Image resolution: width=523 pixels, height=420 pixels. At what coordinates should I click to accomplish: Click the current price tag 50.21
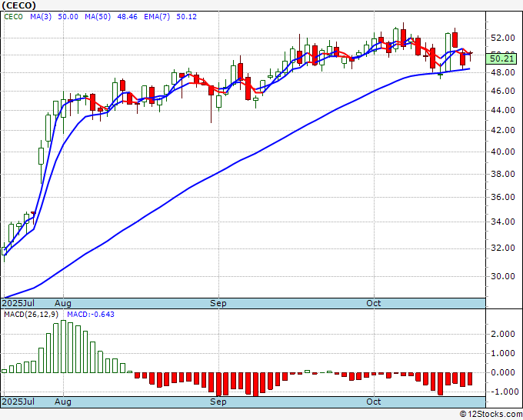tap(501, 59)
